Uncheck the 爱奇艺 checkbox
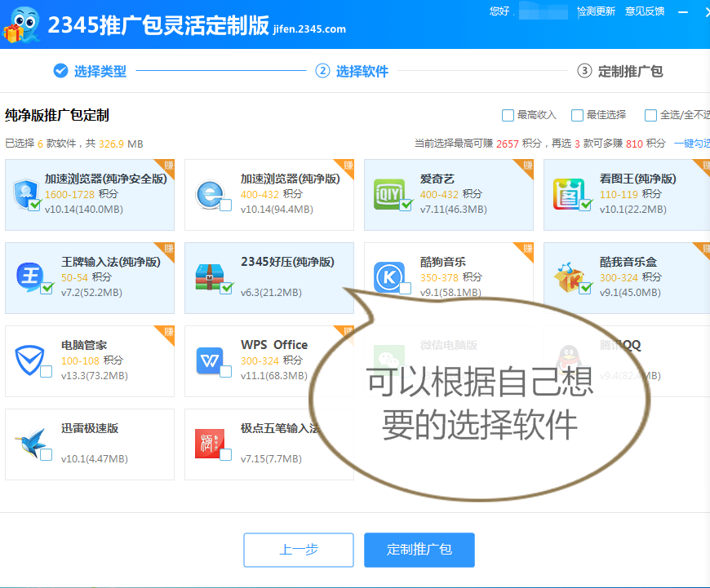 pyautogui.click(x=406, y=205)
